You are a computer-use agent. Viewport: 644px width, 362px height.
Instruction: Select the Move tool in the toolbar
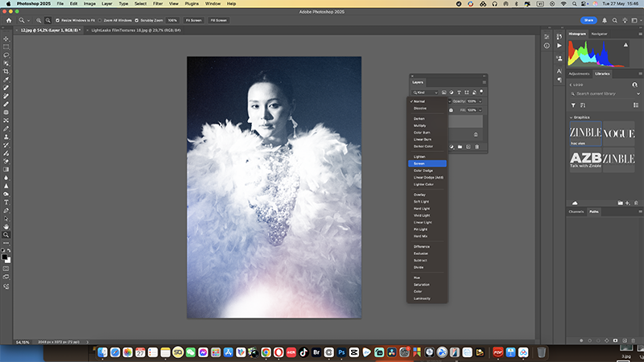[x=6, y=38]
